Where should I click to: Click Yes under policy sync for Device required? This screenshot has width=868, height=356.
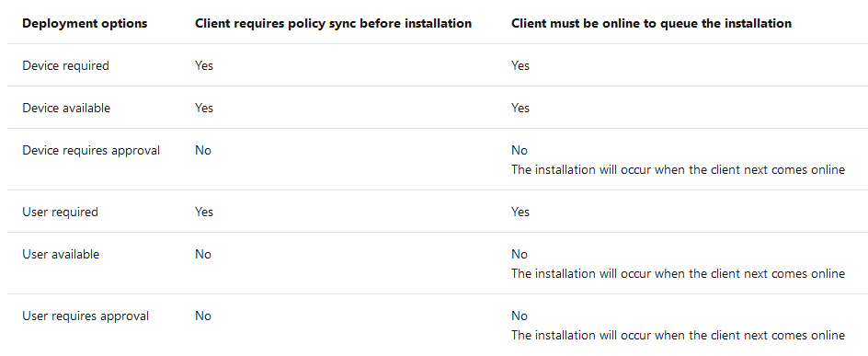pos(204,66)
